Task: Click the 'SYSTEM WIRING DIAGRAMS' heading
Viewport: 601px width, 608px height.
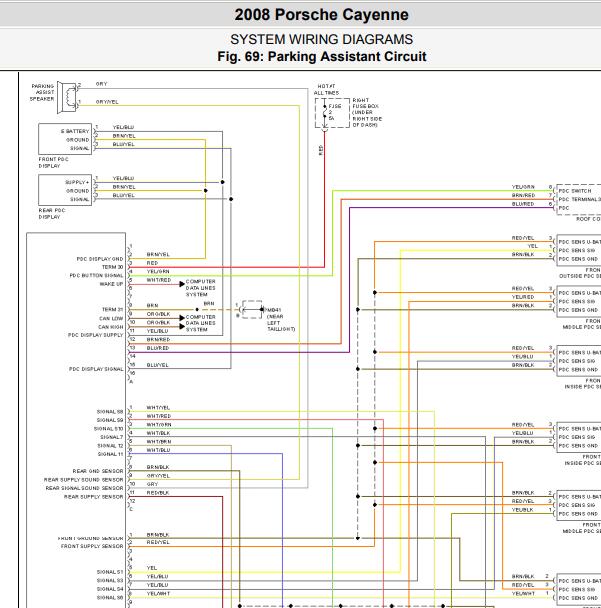Action: [321, 39]
